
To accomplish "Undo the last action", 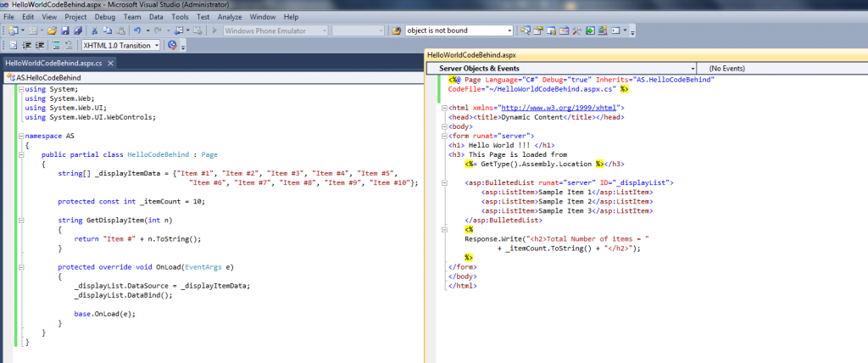I will pyautogui.click(x=137, y=31).
